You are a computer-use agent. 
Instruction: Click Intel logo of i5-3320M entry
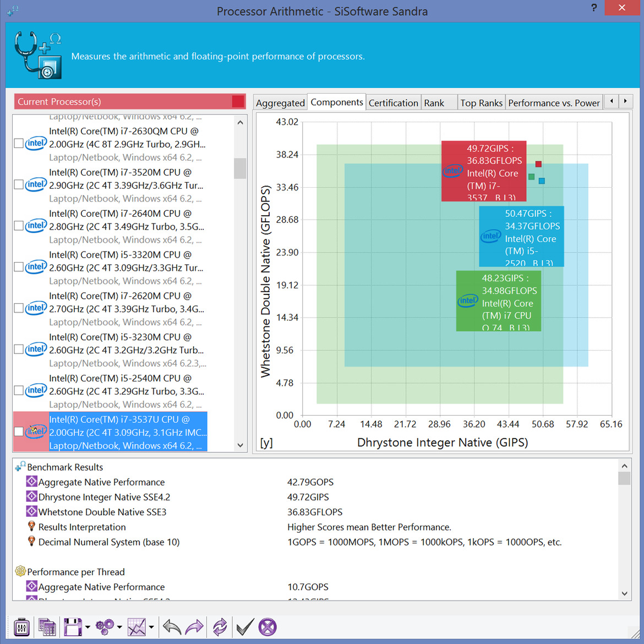coord(36,267)
